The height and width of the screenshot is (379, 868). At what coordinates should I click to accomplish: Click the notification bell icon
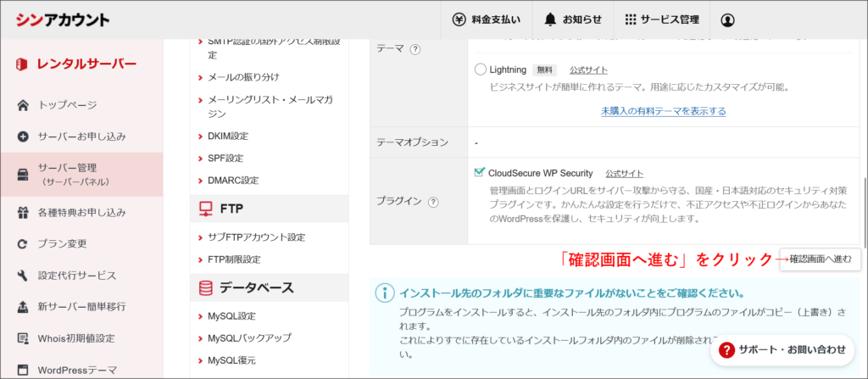coord(549,20)
